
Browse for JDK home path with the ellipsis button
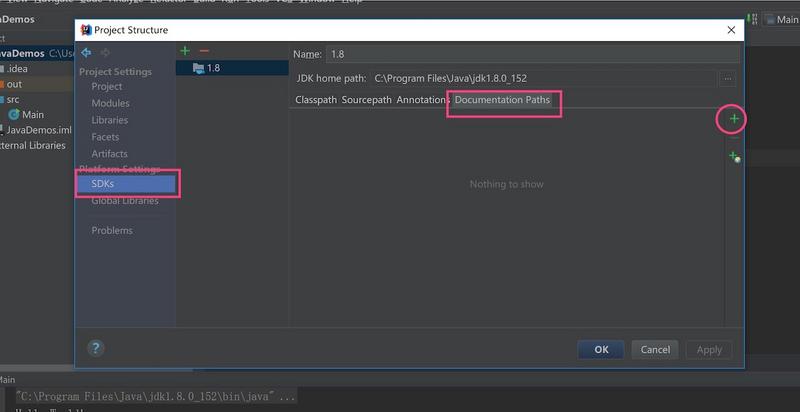728,79
